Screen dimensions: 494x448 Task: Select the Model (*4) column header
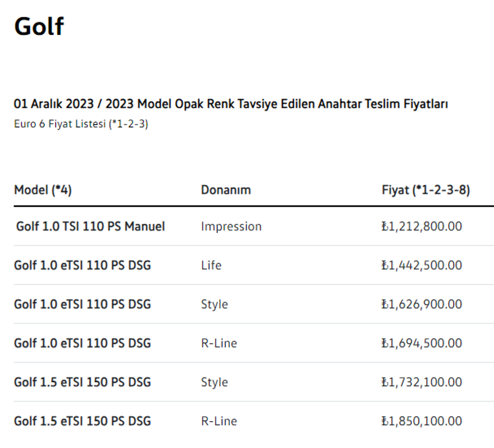pos(42,190)
